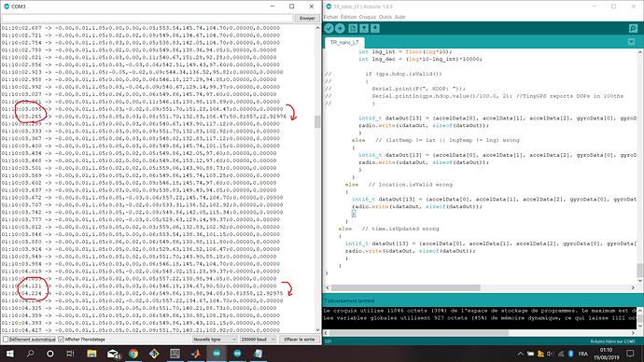Click serial monitor scroll up arrow
Viewport: 644px width, 362px height.
click(317, 27)
